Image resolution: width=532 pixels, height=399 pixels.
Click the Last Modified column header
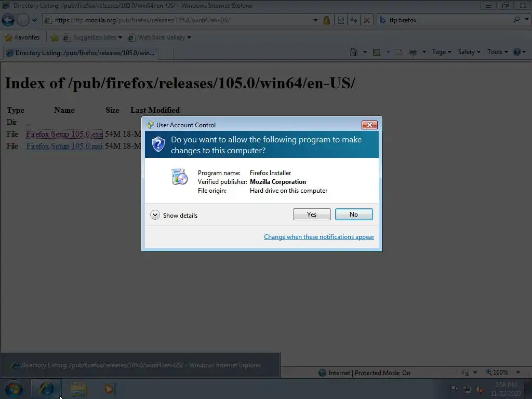pyautogui.click(x=155, y=110)
